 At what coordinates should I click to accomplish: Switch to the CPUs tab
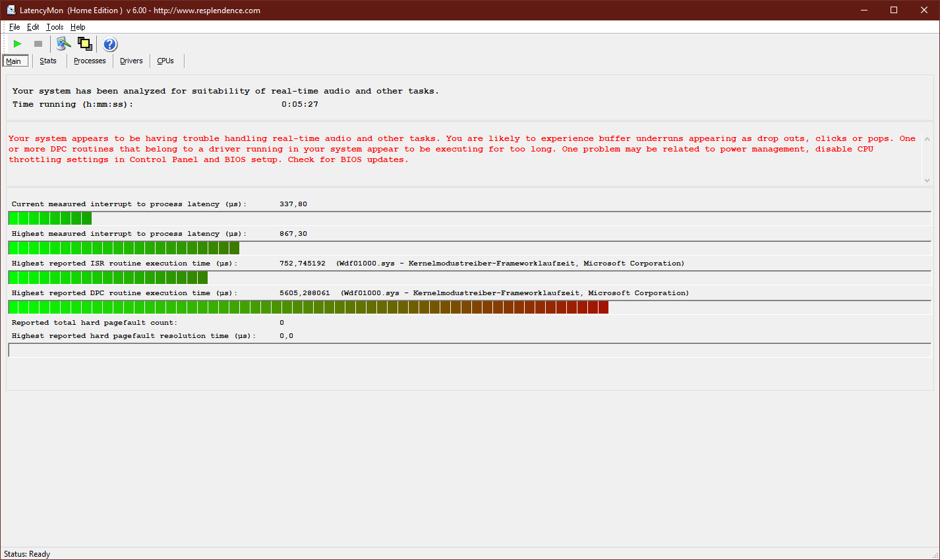pyautogui.click(x=165, y=61)
